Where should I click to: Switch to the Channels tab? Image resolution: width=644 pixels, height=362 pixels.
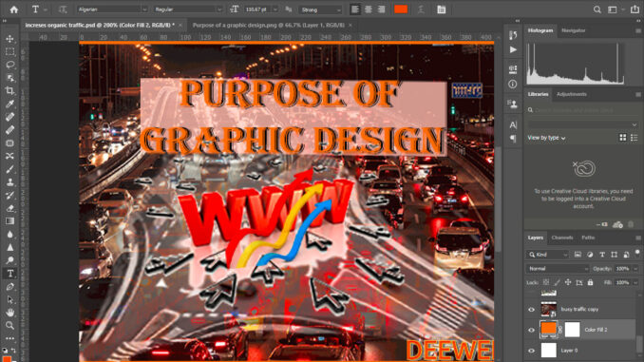(x=562, y=238)
